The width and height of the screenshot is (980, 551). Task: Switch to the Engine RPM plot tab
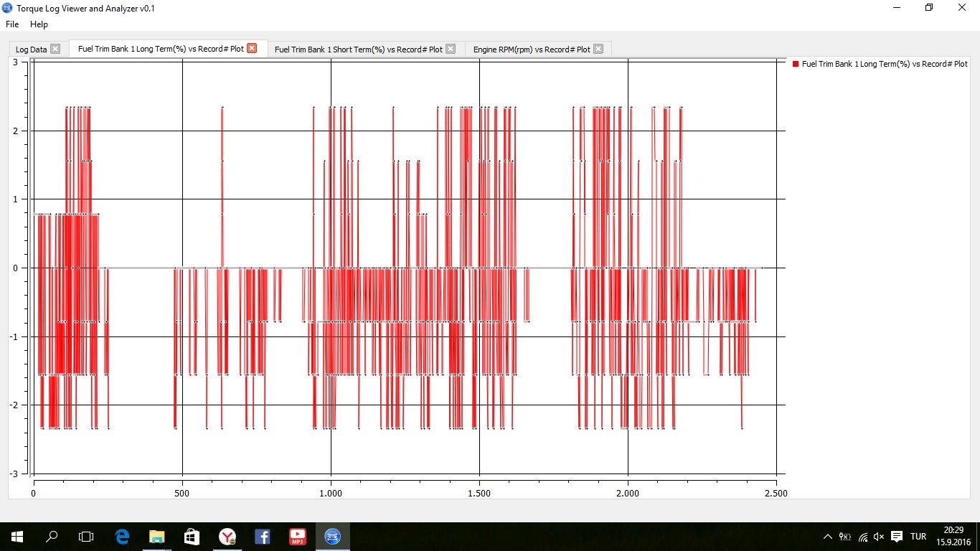531,50
